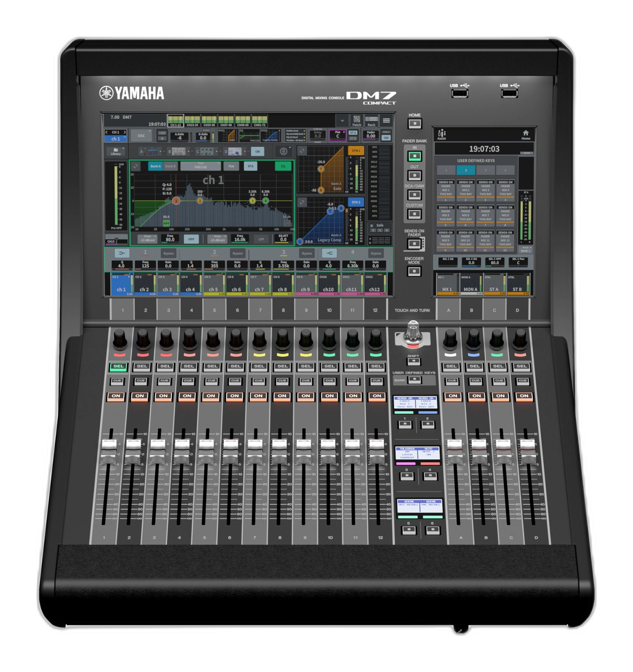Push the SENDS ON FADER key
The height and width of the screenshot is (672, 633).
tap(414, 244)
